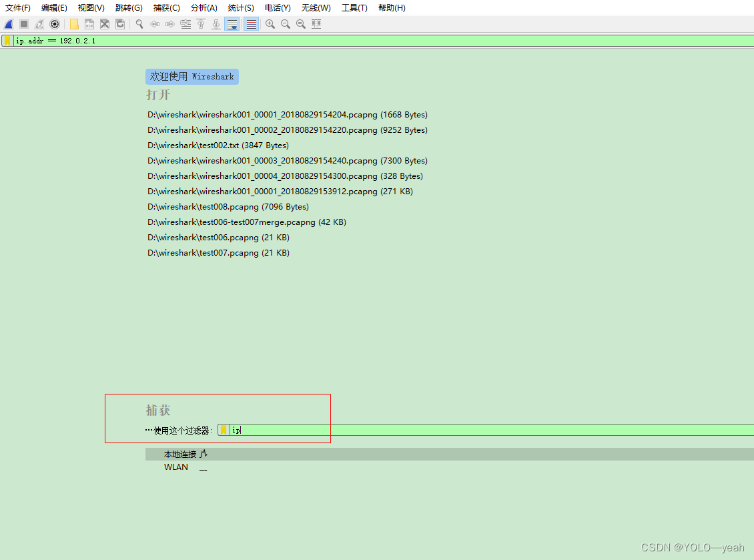Screen dimensions: 754x560
Task: Find a packet using magnifier icon
Action: tap(139, 24)
